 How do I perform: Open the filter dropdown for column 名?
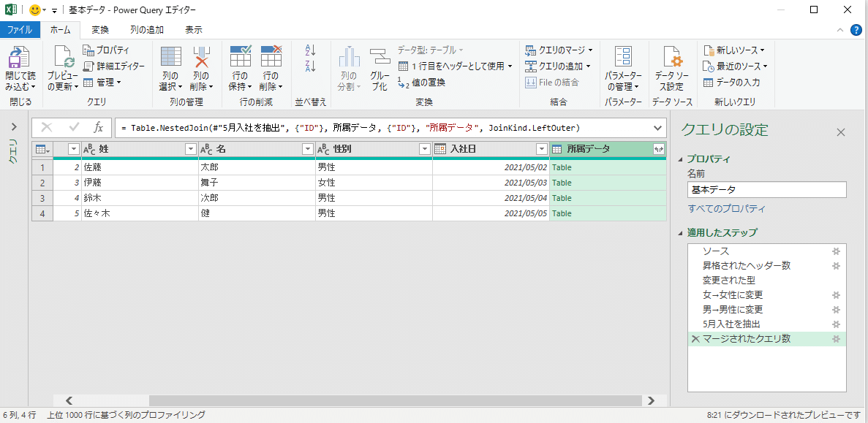tap(307, 149)
